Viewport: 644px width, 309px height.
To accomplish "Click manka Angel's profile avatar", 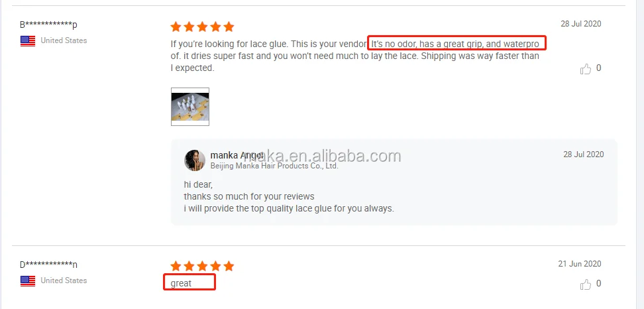I will point(195,160).
